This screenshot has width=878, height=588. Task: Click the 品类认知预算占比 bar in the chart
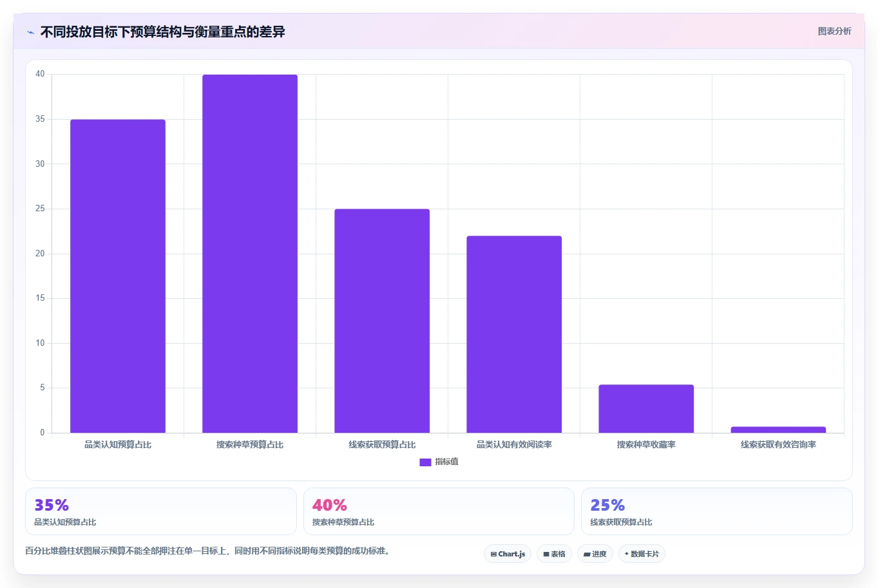(118, 276)
